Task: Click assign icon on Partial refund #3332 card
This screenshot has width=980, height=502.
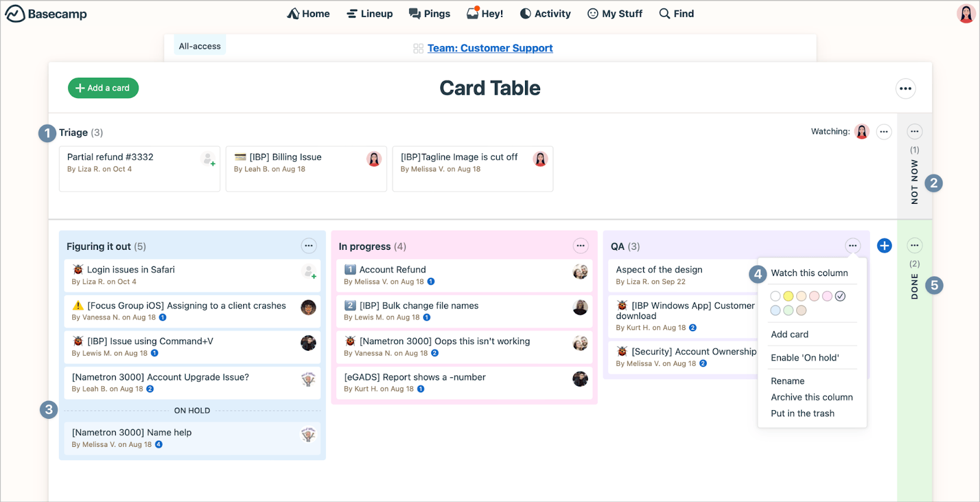Action: 208,159
